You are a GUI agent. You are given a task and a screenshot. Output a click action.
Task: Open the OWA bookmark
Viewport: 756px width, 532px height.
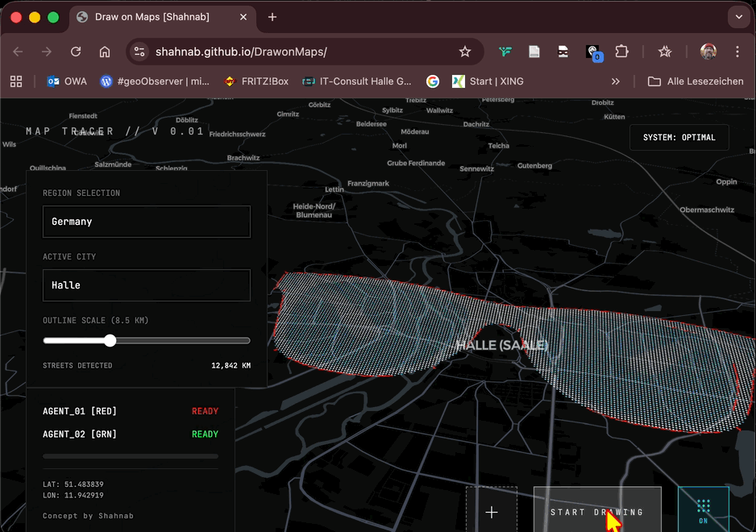(x=67, y=81)
